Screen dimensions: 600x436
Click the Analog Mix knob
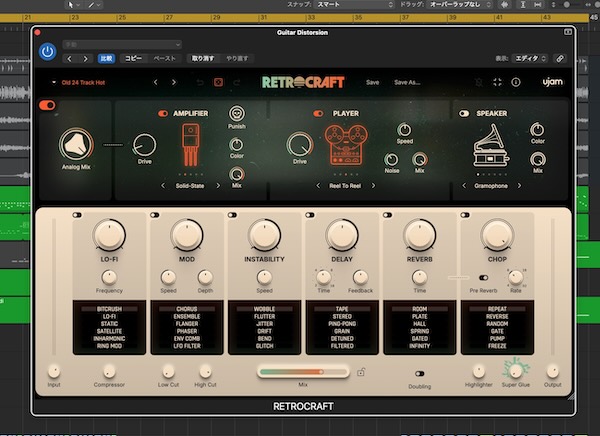pos(76,145)
